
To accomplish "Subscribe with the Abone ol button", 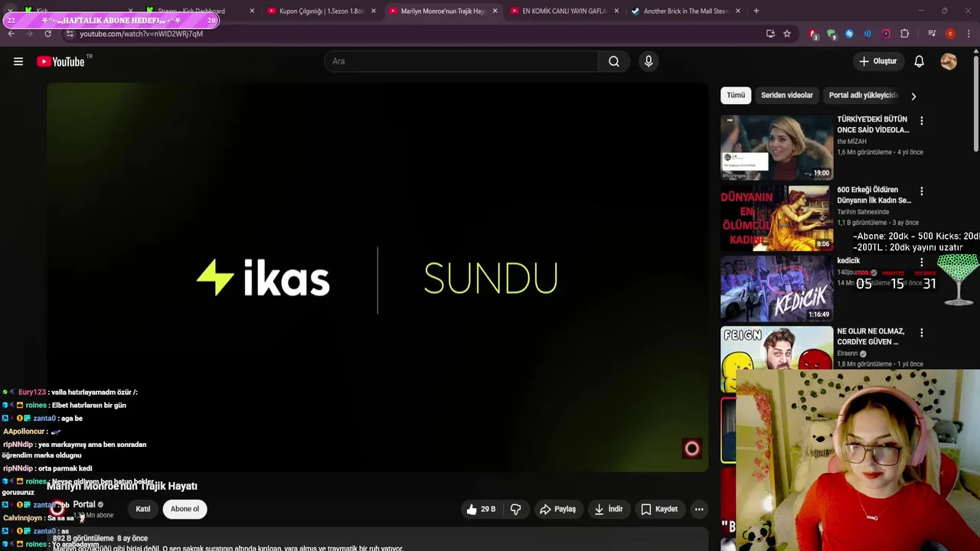I will tap(185, 509).
